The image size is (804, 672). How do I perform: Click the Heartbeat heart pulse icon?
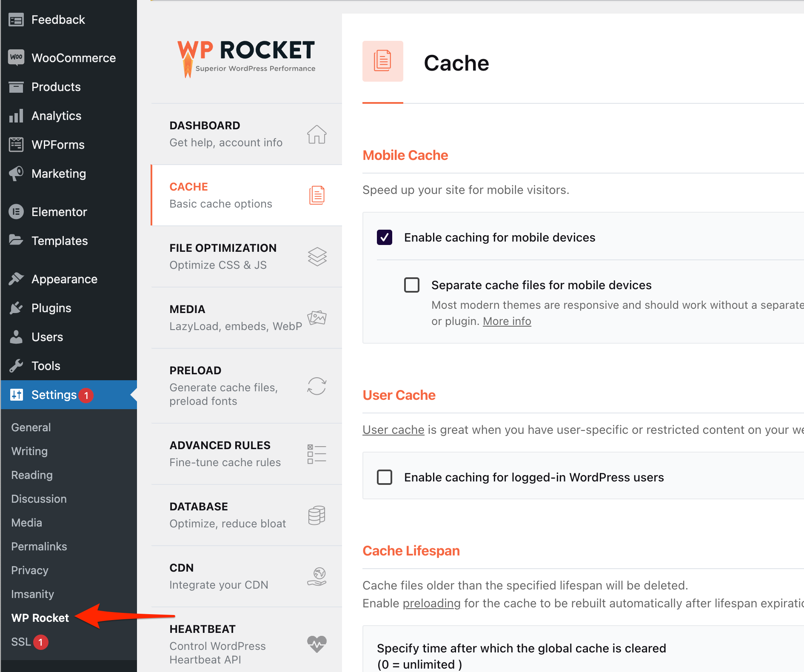(x=317, y=644)
